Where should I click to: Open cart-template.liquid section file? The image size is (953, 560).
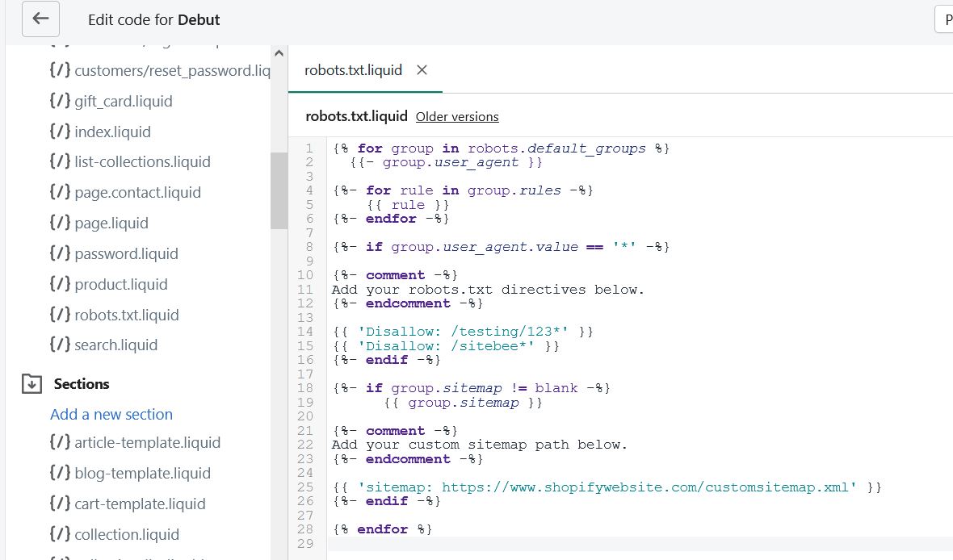128,504
